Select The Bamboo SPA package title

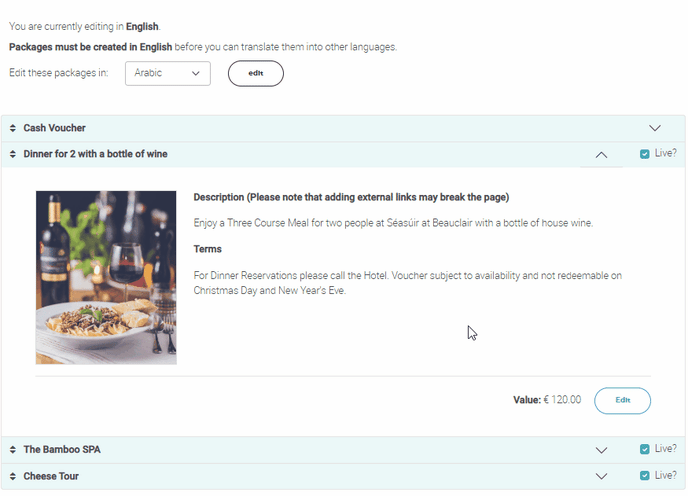pyautogui.click(x=62, y=450)
